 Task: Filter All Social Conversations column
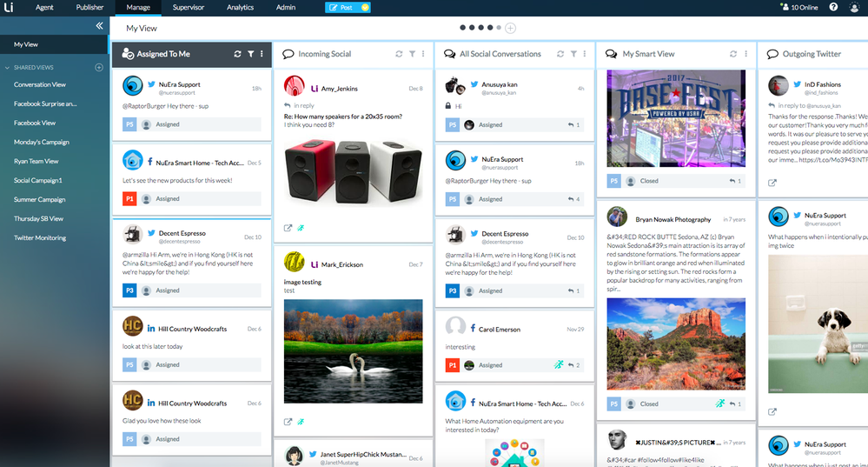pos(574,54)
